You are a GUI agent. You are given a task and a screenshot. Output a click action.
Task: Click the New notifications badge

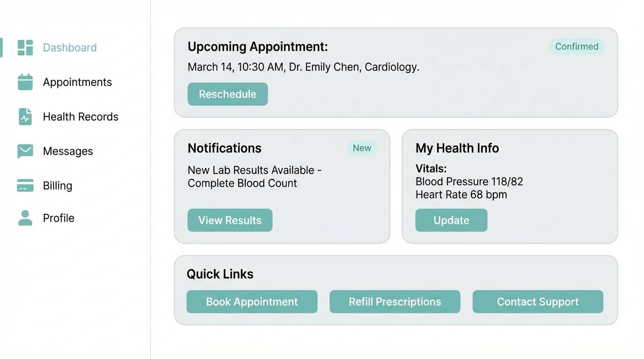362,148
